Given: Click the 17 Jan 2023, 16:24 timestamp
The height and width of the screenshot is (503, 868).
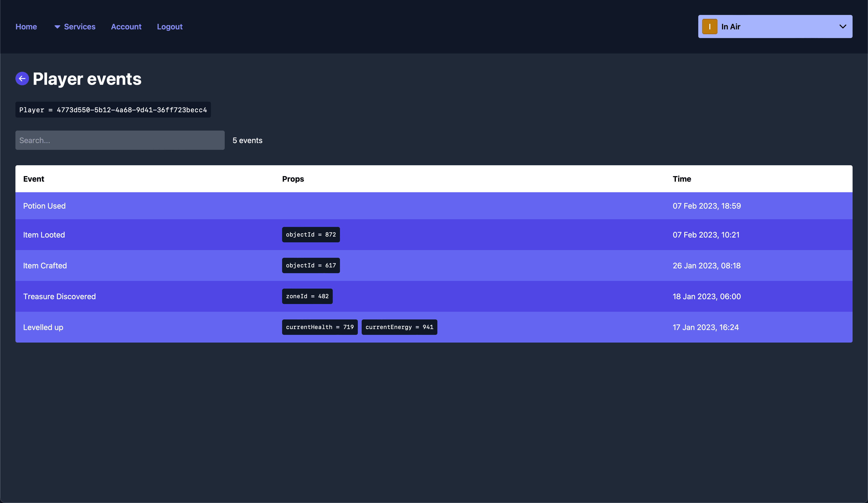Looking at the screenshot, I should point(706,327).
